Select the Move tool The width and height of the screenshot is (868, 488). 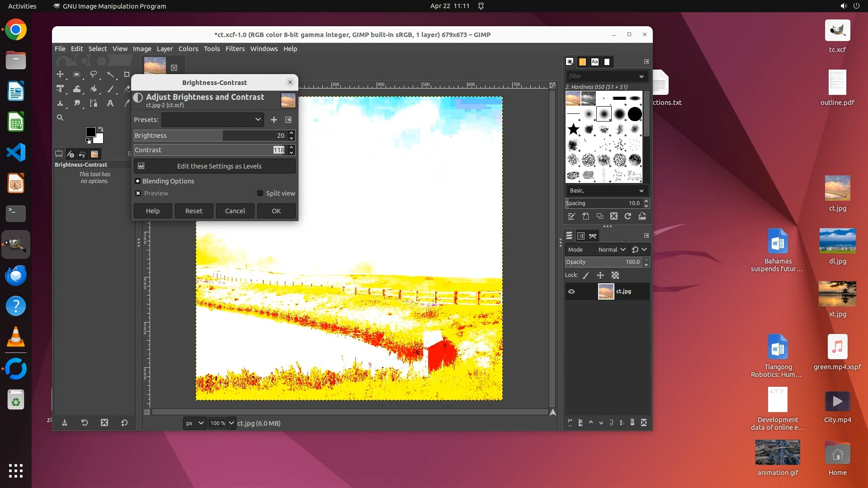(60, 75)
